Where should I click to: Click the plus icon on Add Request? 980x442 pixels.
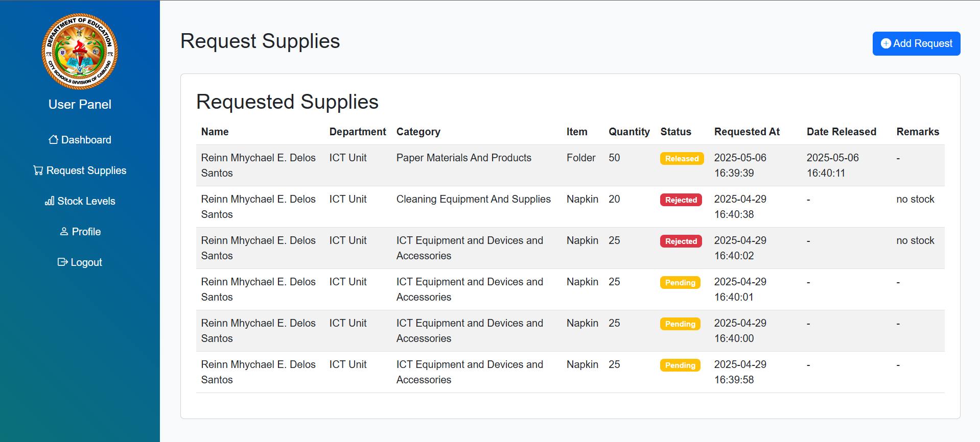point(886,43)
